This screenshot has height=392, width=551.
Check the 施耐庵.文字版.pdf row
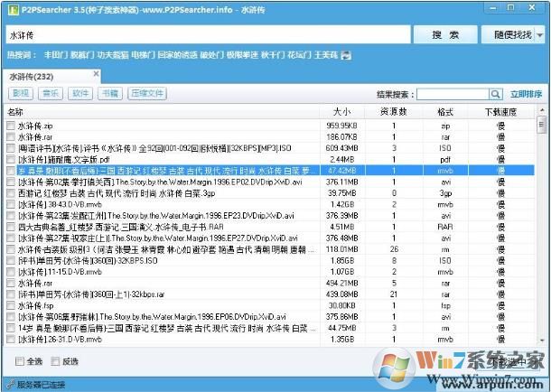[x=11, y=159]
